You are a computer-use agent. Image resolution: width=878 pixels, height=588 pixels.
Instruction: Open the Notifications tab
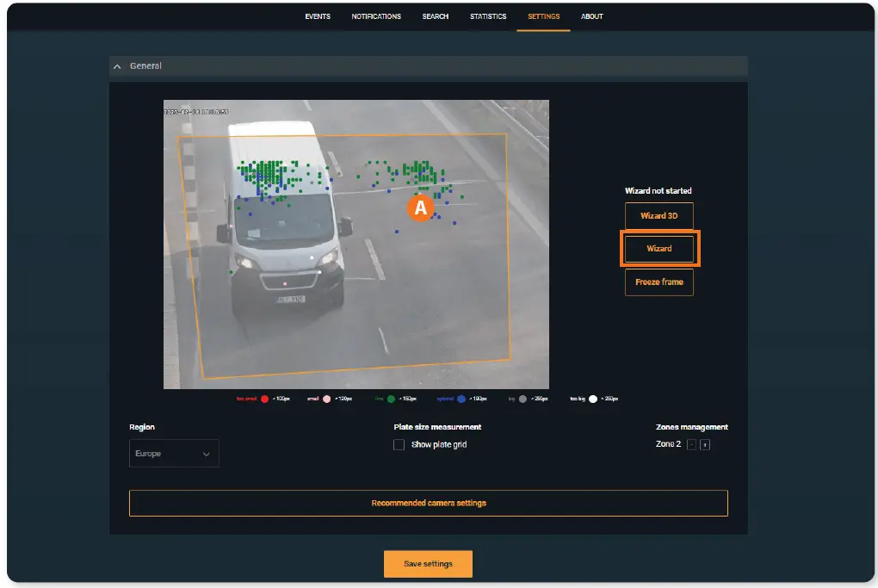point(376,16)
